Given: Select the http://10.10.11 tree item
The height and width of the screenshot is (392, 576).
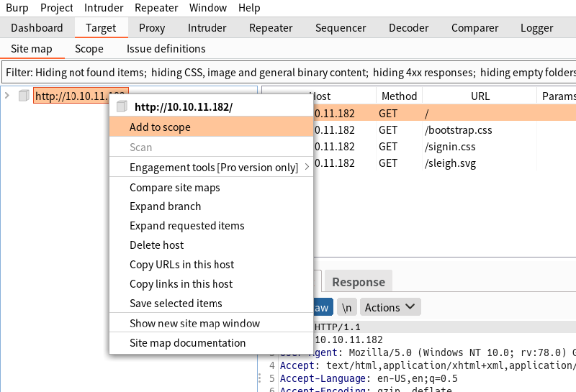Looking at the screenshot, I should click(71, 96).
